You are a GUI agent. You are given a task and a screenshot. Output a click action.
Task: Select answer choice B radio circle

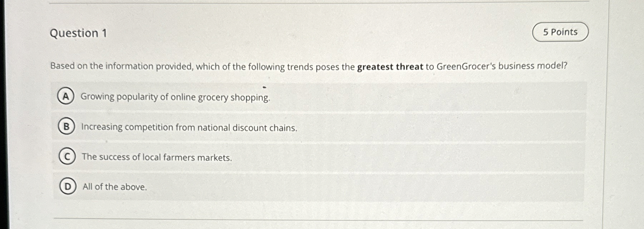pos(66,126)
